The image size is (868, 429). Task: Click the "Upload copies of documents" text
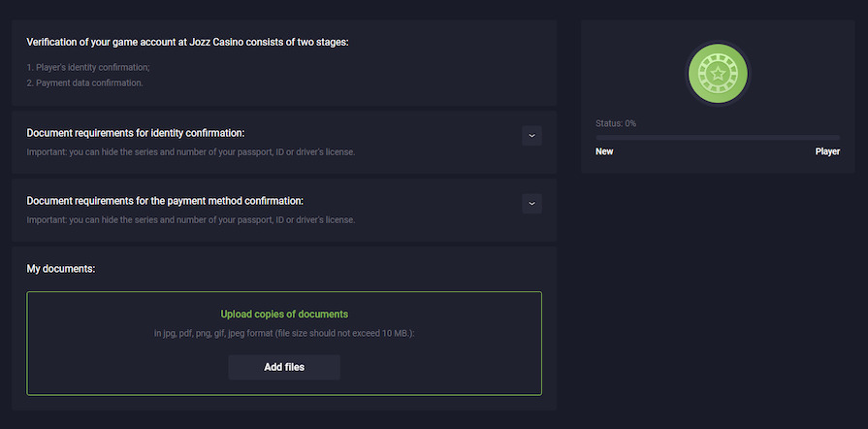[284, 314]
